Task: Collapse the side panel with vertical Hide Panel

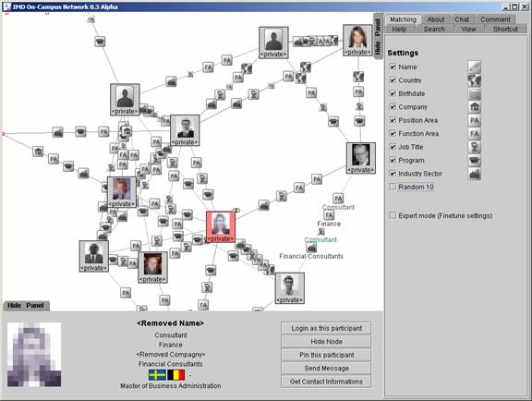Action: click(x=378, y=36)
